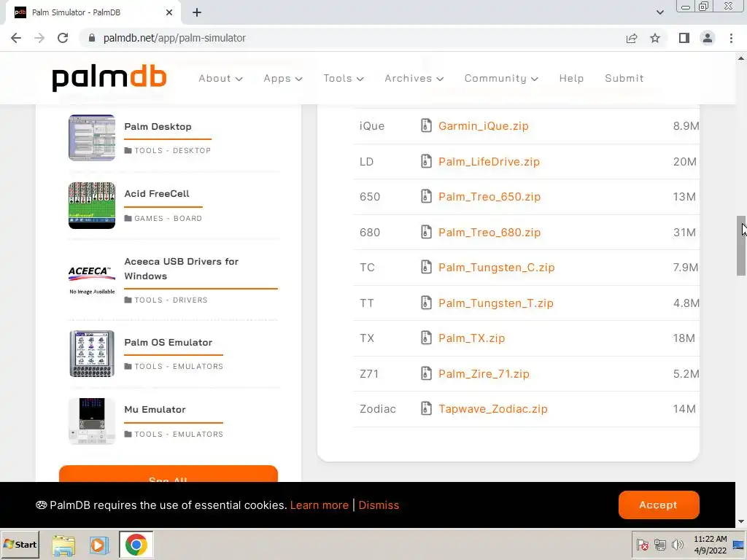Click the zip file icon beside Palm_LifeDrive.zip
The width and height of the screenshot is (747, 560).
tap(426, 161)
